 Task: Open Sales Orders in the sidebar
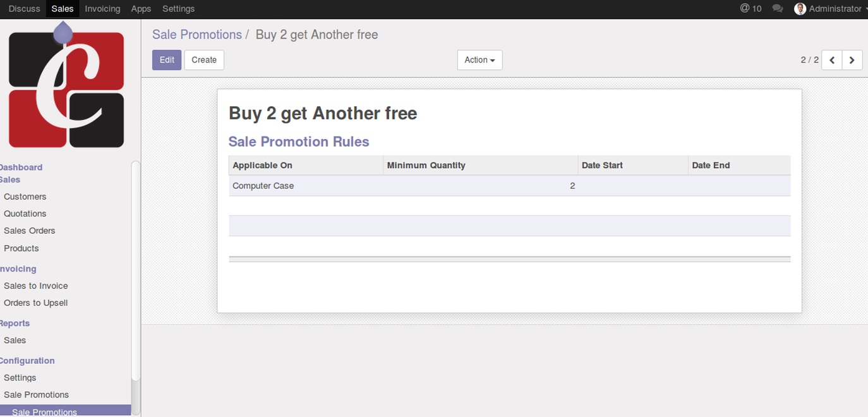(x=30, y=231)
